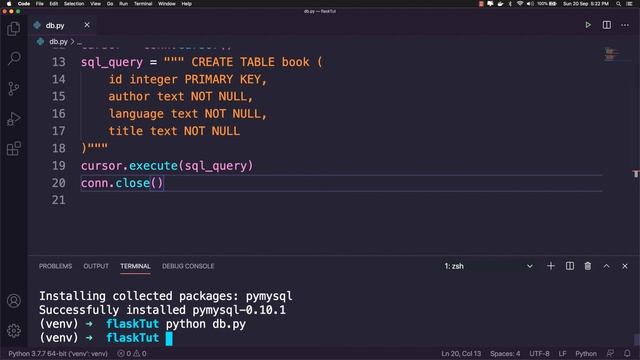Switch to the TERMINAL panel tab
The width and height of the screenshot is (640, 360).
[x=135, y=266]
